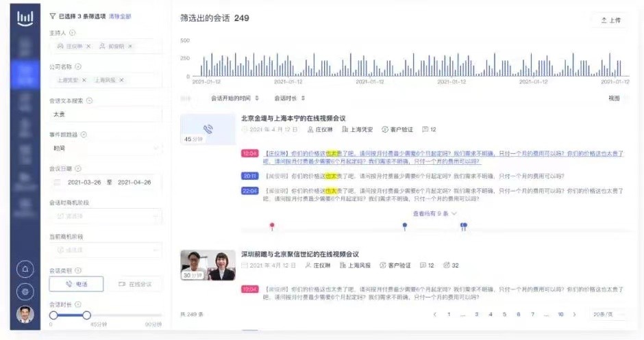Click the filter funnel icon
The image size is (644, 340).
click(53, 16)
